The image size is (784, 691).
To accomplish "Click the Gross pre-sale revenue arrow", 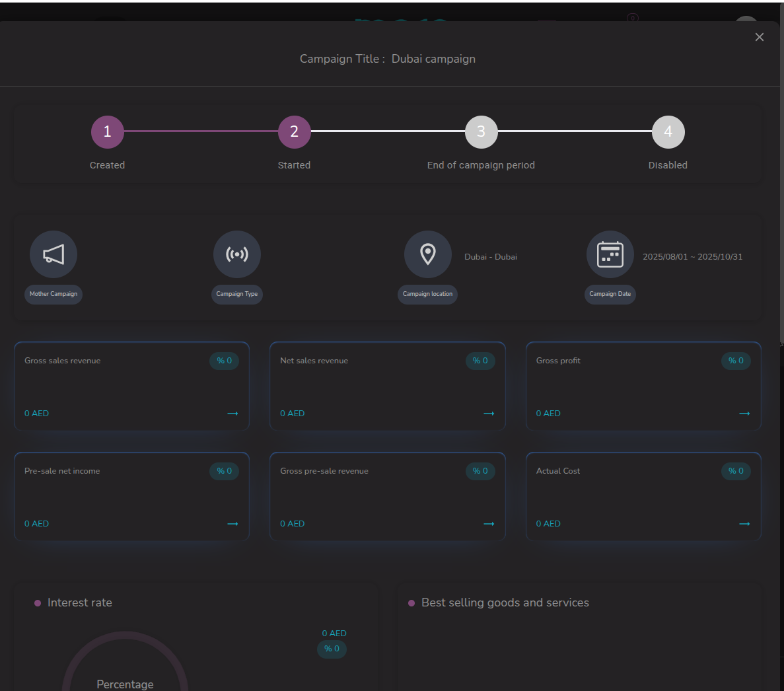I will point(489,524).
